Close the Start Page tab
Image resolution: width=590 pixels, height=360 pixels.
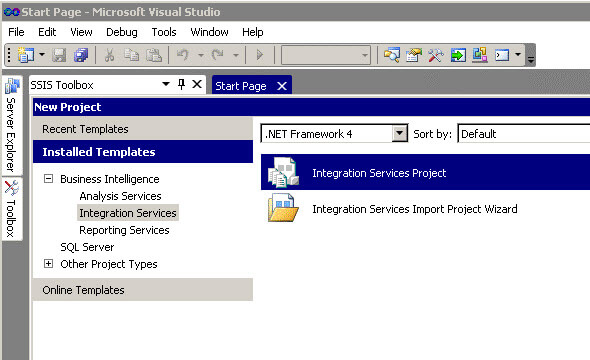pos(282,86)
